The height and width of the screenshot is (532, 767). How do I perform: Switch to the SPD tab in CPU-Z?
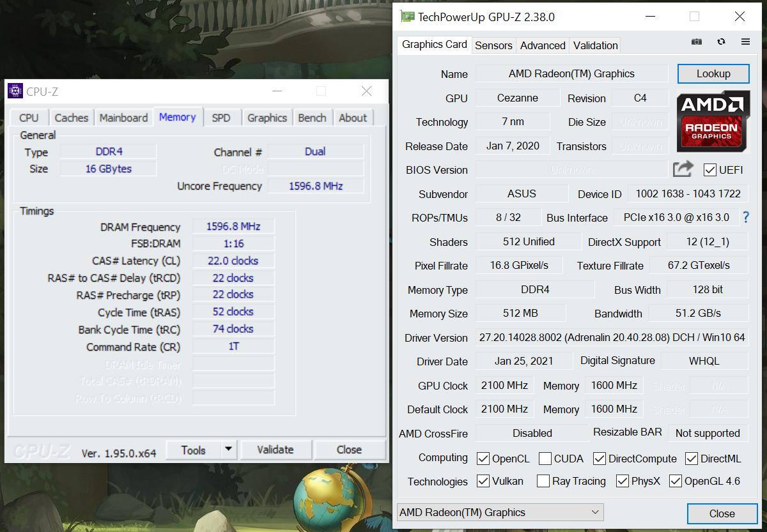point(221,118)
